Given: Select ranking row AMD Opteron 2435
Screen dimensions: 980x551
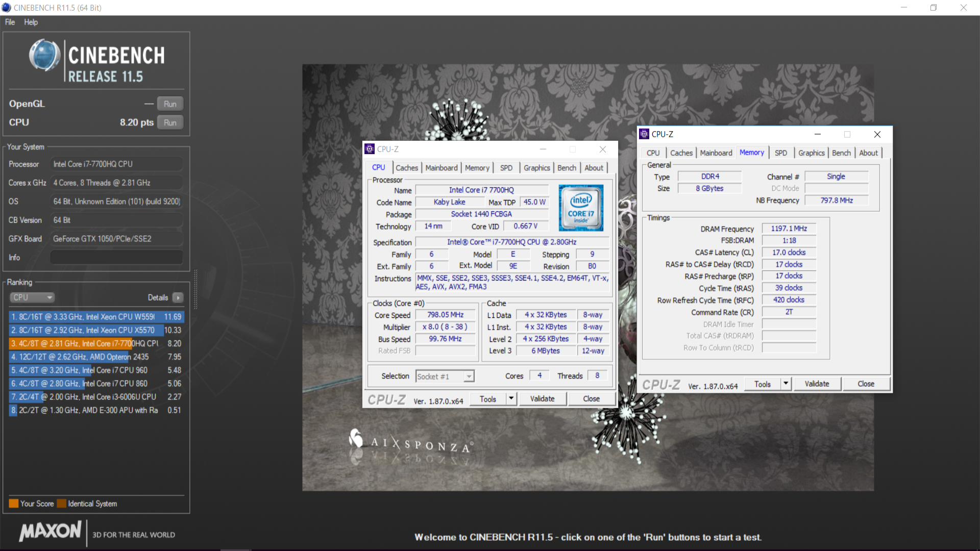Looking at the screenshot, I should point(96,357).
